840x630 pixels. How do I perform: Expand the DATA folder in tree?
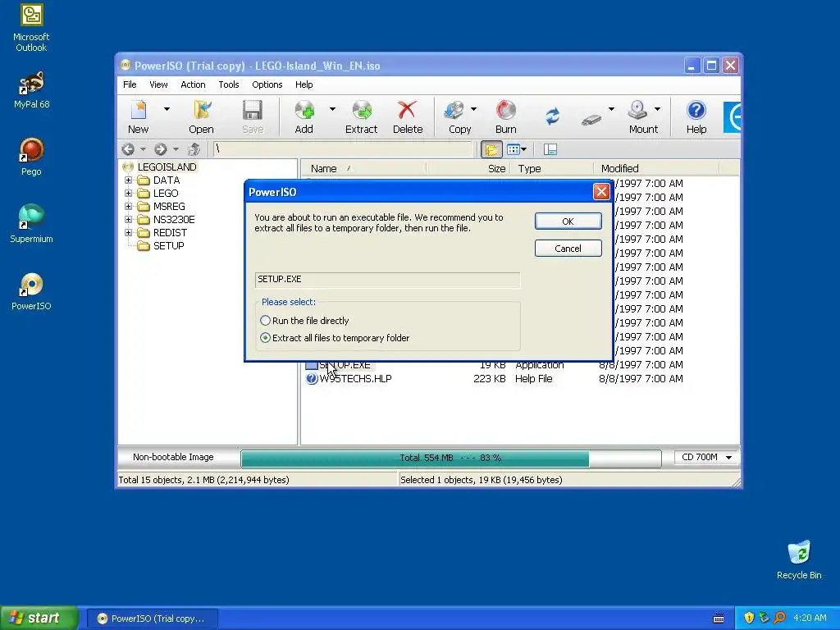129,180
